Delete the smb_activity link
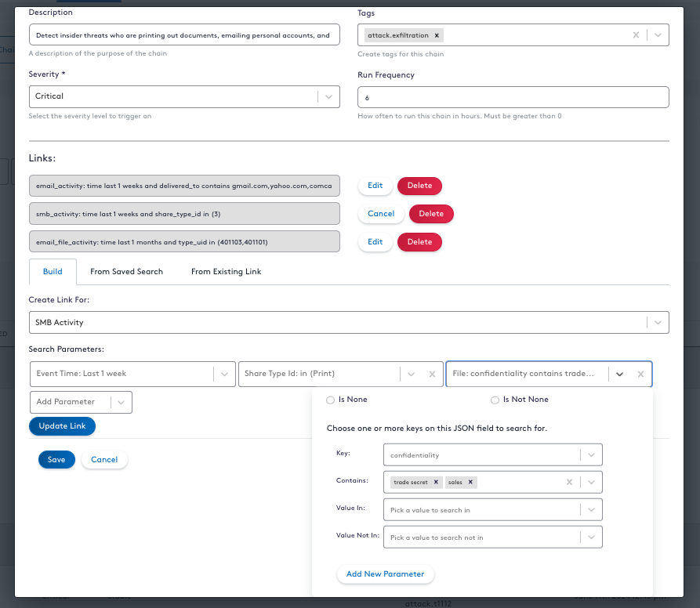The image size is (700, 608). [x=431, y=214]
